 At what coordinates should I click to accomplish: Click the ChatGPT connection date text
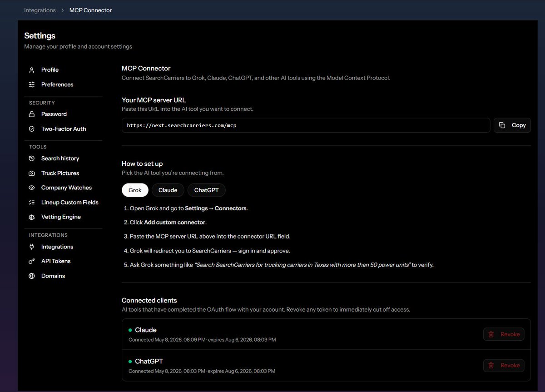tap(202, 371)
